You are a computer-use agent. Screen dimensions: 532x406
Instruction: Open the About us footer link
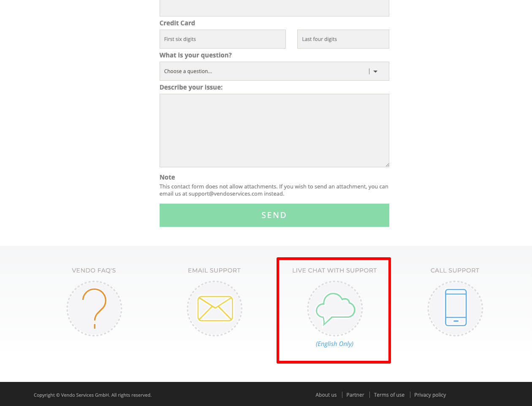coord(326,395)
